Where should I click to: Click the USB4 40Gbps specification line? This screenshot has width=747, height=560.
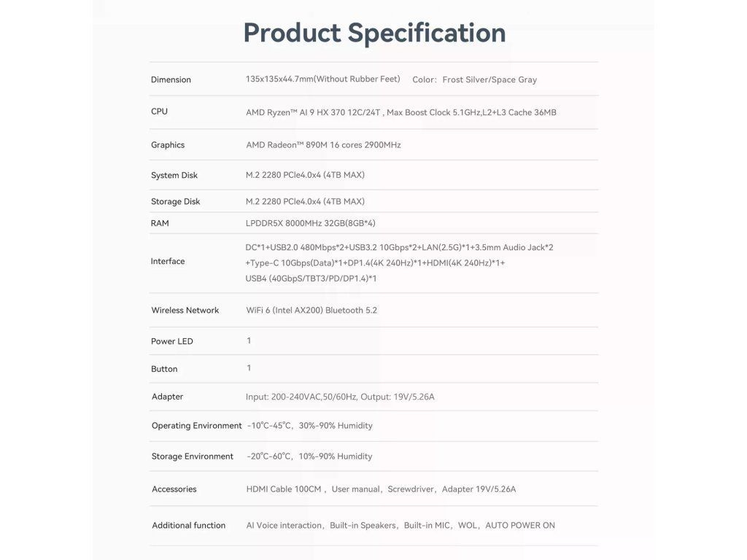(x=311, y=279)
